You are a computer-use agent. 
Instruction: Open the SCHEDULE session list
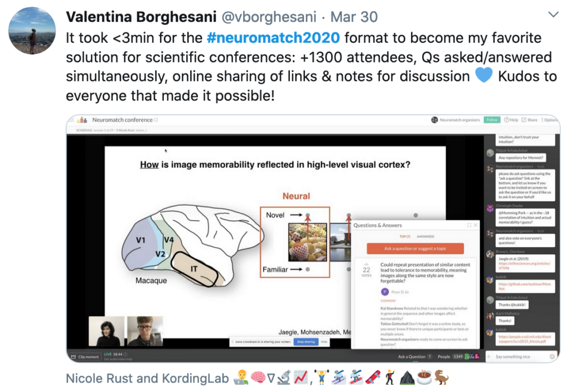[x=84, y=130]
